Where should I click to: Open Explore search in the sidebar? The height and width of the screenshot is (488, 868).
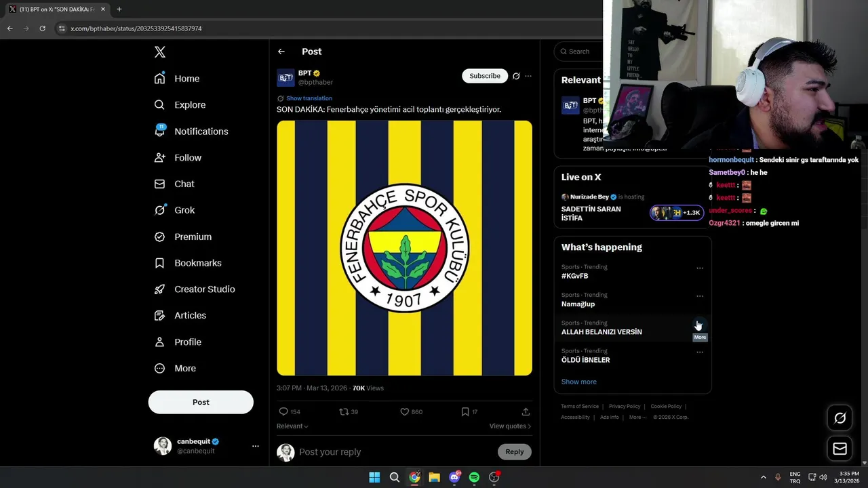coord(180,105)
